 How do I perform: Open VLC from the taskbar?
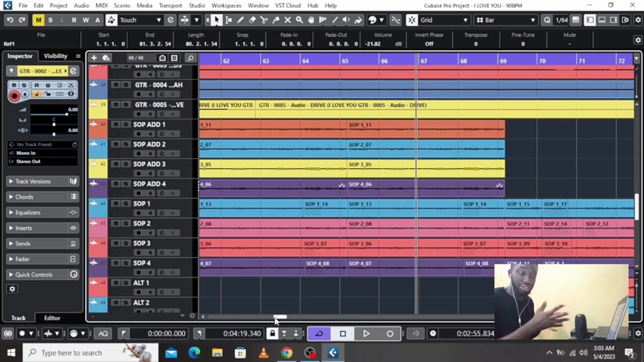(x=264, y=353)
